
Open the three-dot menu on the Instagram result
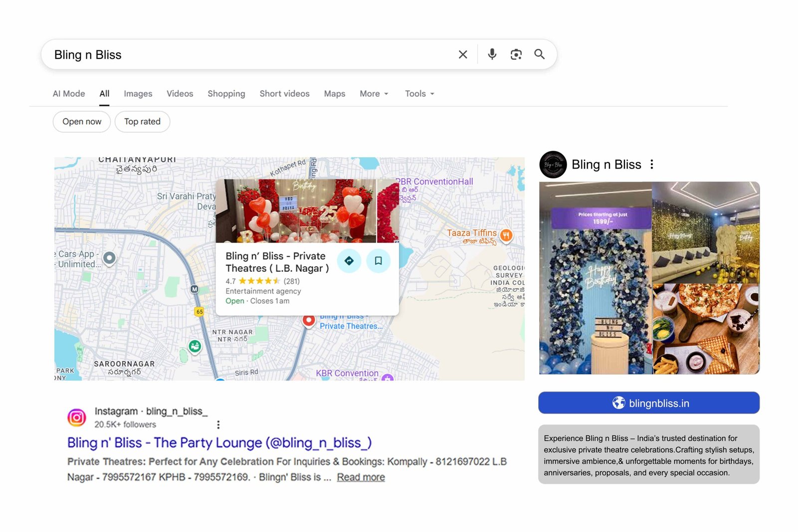pyautogui.click(x=218, y=424)
